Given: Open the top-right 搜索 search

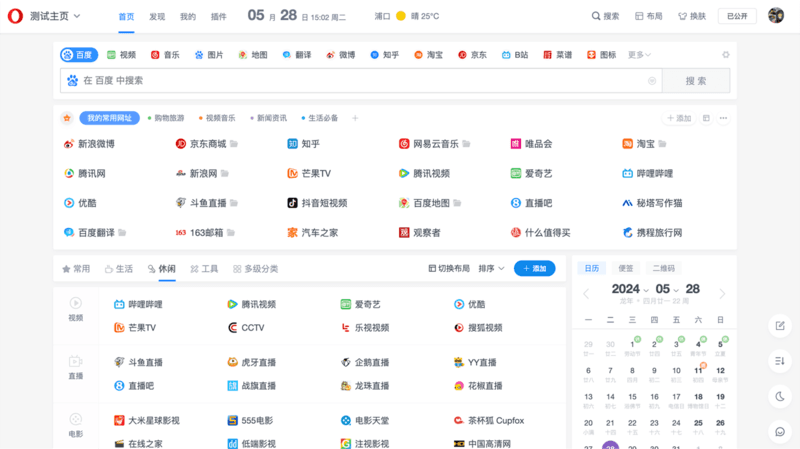Looking at the screenshot, I should [605, 16].
